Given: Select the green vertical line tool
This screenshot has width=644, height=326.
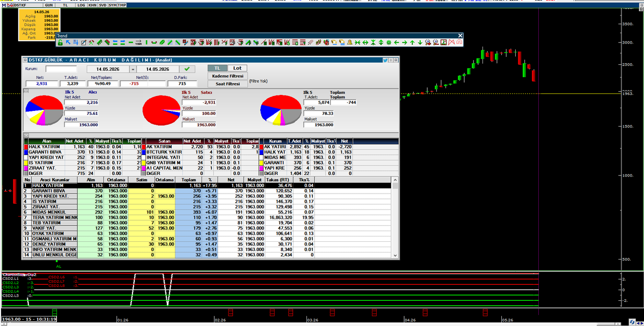Looking at the screenshot, I should pyautogui.click(x=147, y=42).
